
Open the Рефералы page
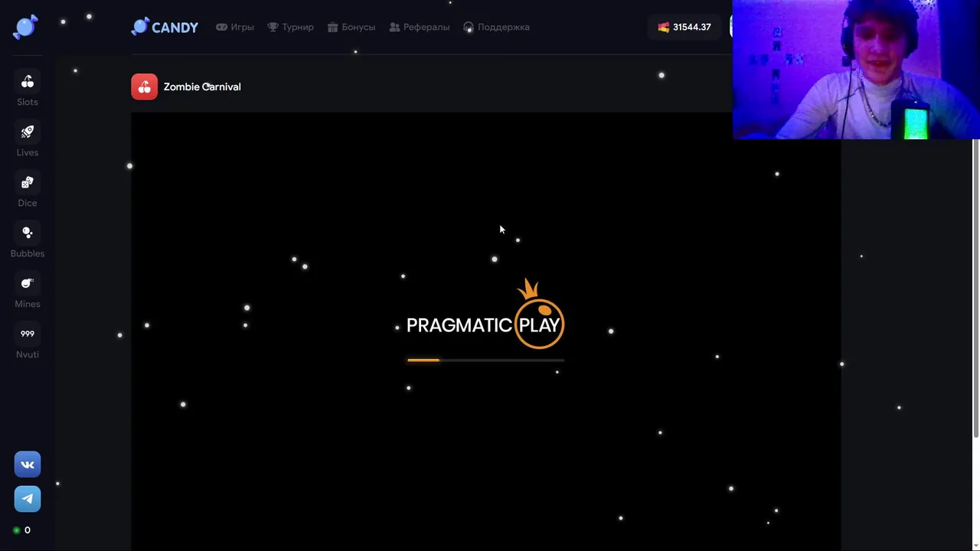click(420, 27)
